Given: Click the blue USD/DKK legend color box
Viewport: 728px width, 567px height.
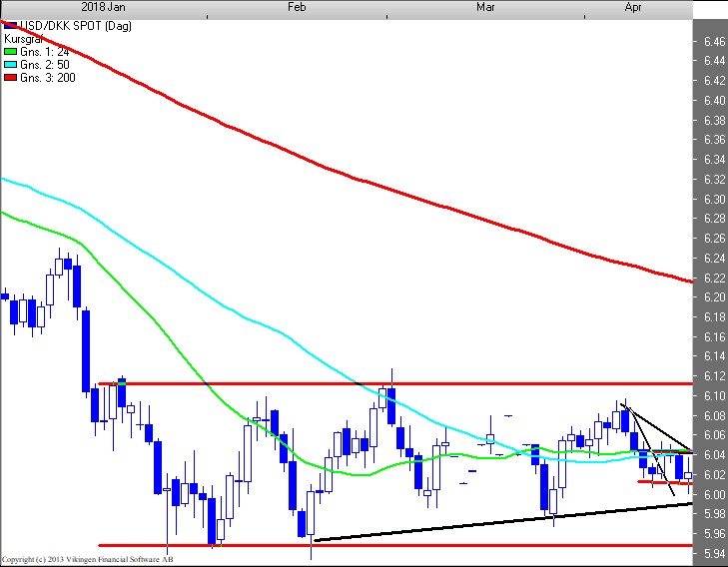Looking at the screenshot, I should tap(10, 26).
